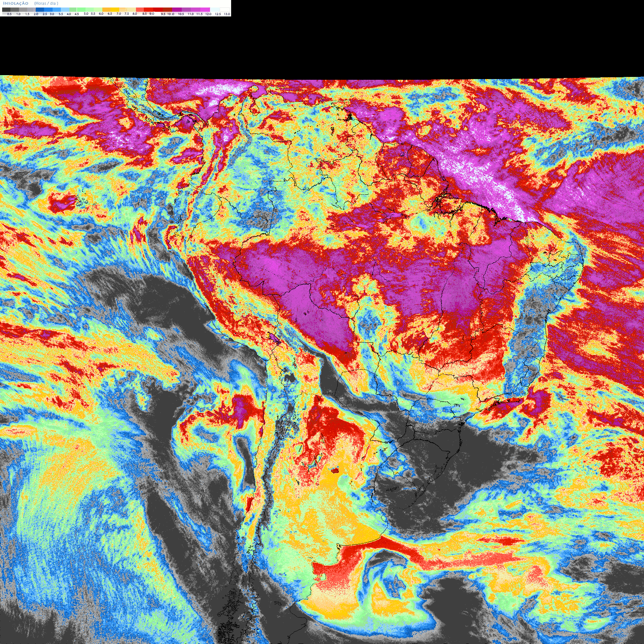Click the 4.5 legend value
The width and height of the screenshot is (644, 644).
(x=77, y=14)
